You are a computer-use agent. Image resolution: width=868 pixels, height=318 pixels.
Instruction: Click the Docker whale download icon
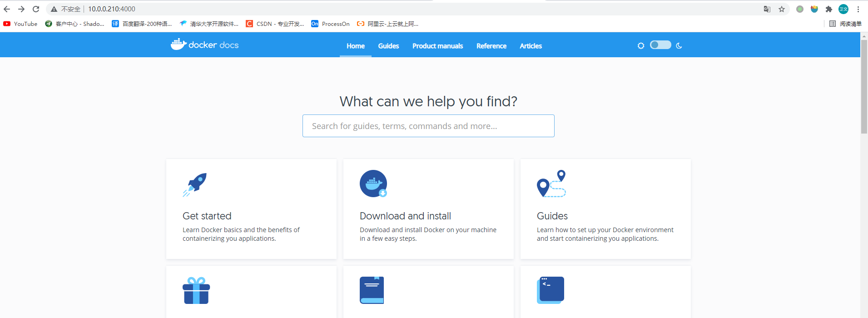click(373, 184)
